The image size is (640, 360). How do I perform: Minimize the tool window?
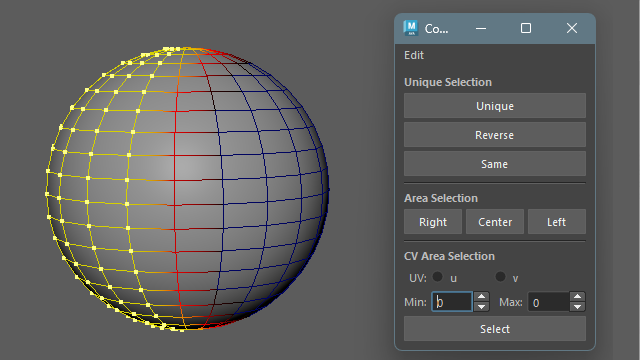(481, 28)
